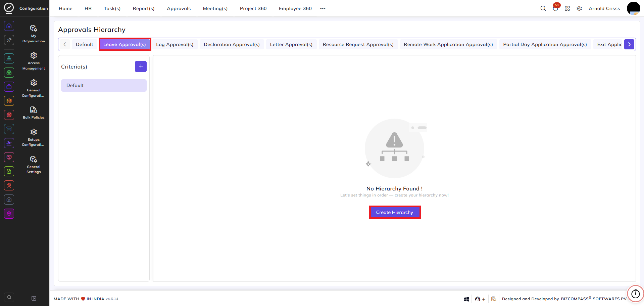The height and width of the screenshot is (306, 644).
Task: Click the user profile avatar
Action: coord(634,8)
